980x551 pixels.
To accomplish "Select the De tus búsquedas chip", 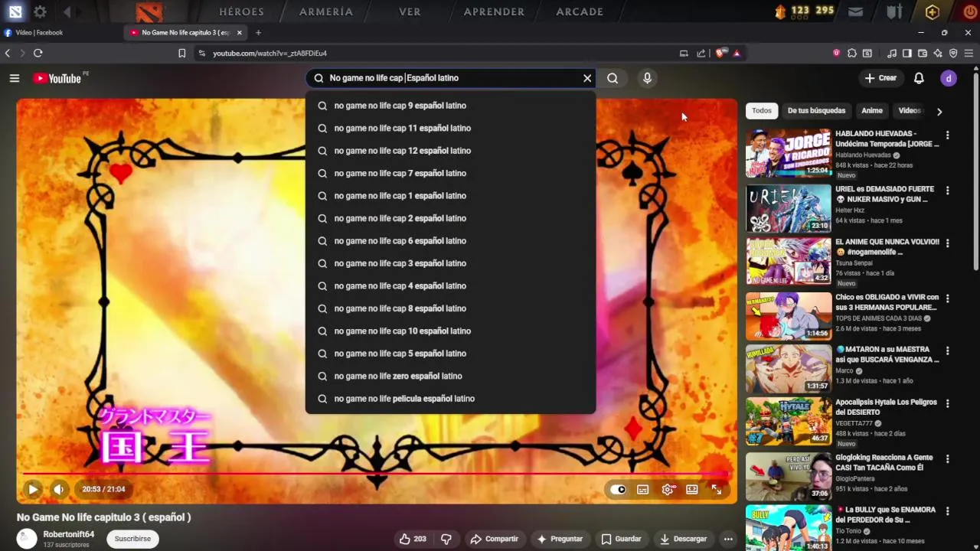I will click(x=816, y=111).
